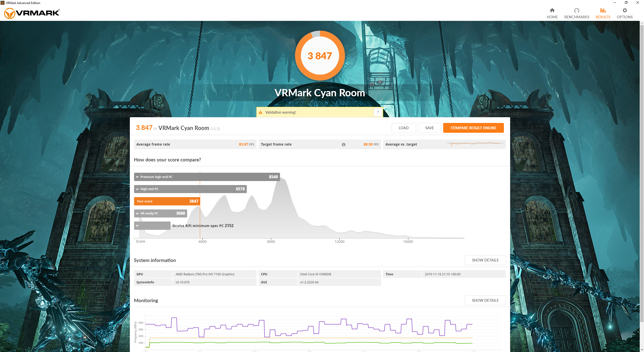644x352 pixels.
Task: Click the Home icon in navigation
Action: [552, 10]
